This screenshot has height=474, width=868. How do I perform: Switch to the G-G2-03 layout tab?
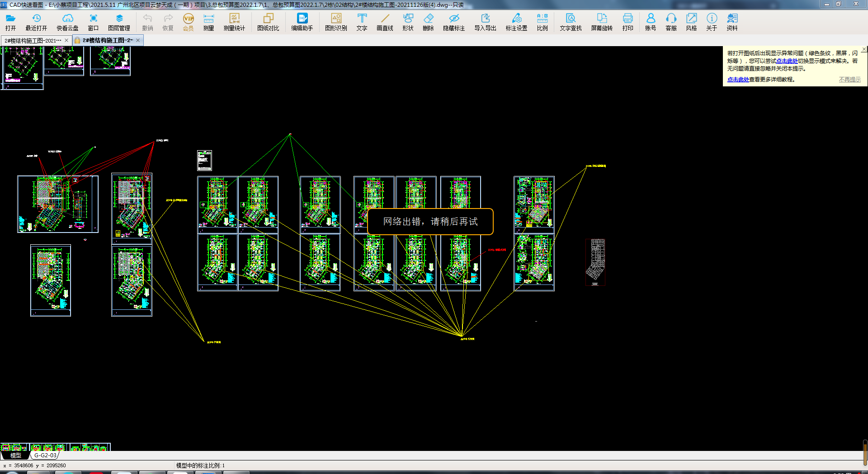click(45, 455)
